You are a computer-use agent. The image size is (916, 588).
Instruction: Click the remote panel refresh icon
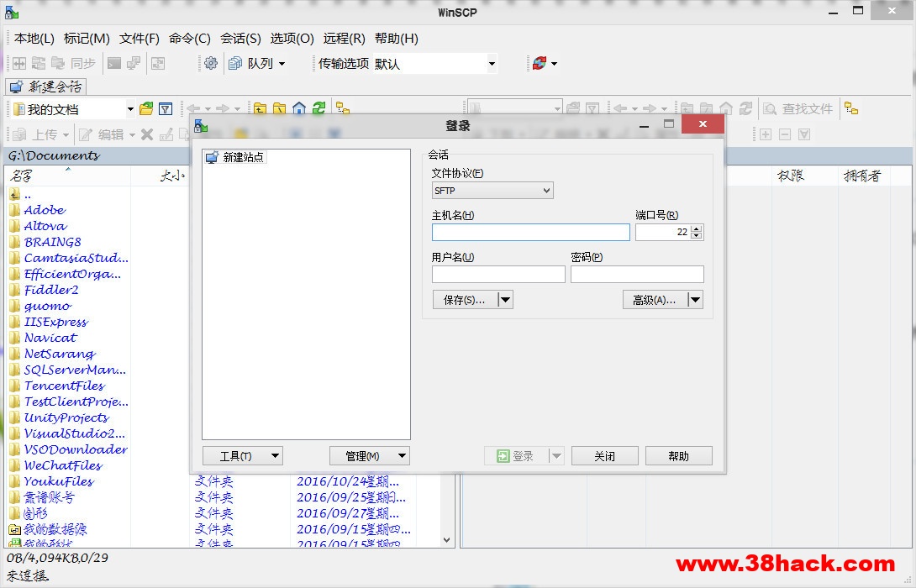click(746, 108)
